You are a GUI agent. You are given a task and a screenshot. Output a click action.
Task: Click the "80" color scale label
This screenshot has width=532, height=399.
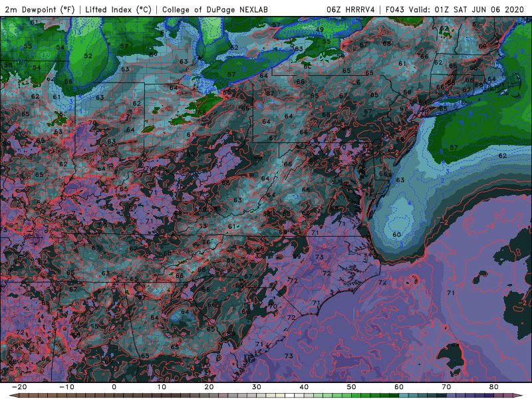tap(494, 387)
